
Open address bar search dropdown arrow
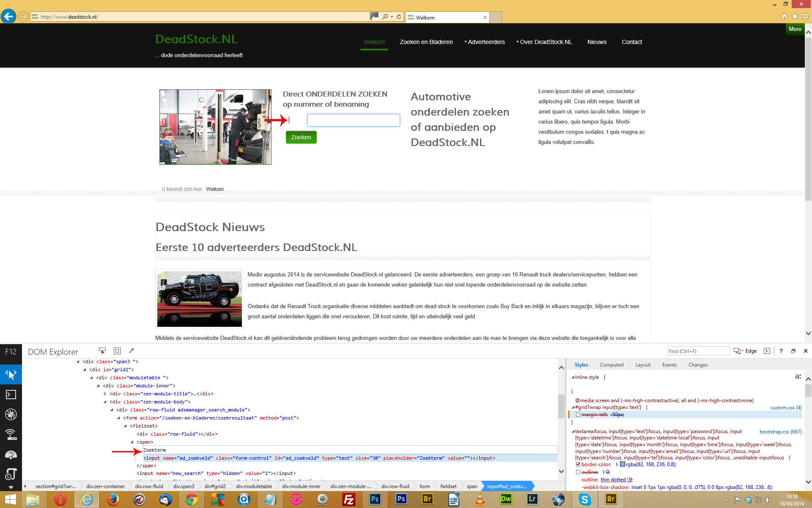(392, 17)
